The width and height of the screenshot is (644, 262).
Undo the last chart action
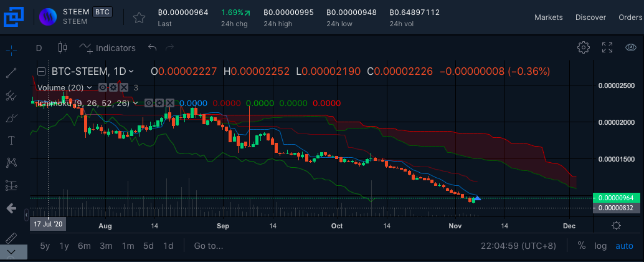point(153,47)
